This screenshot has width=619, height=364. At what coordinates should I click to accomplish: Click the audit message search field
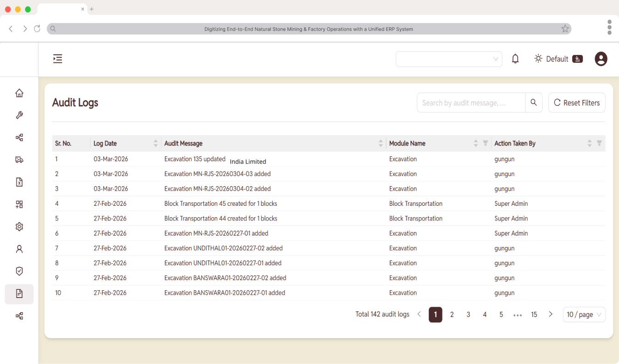470,103
